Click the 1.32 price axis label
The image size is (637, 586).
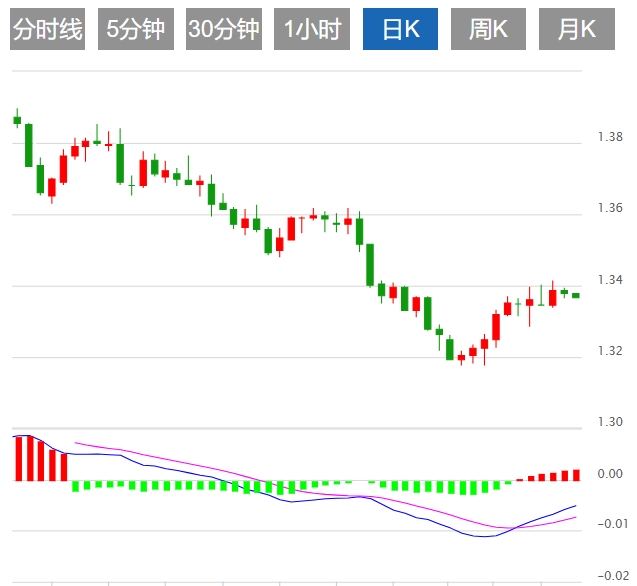611,351
